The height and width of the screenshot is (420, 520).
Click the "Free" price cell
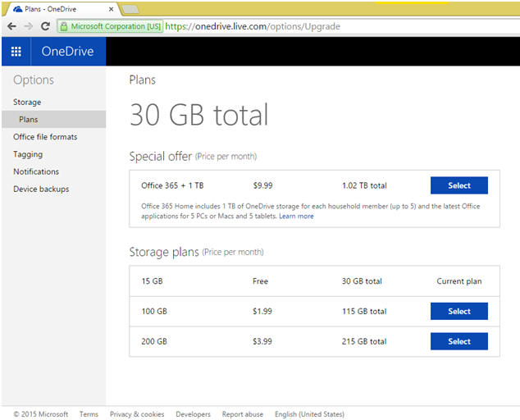(260, 281)
